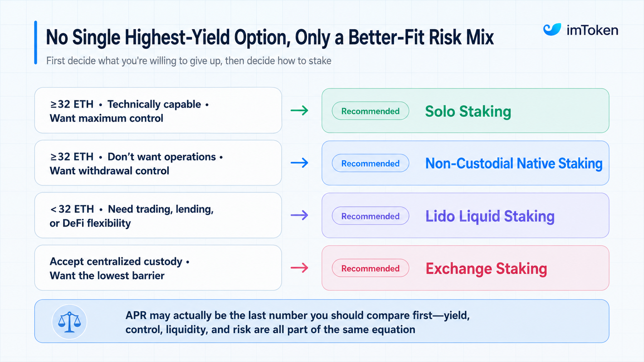644x362 pixels.
Task: Open the Exchange Staking option
Action: [x=465, y=268]
